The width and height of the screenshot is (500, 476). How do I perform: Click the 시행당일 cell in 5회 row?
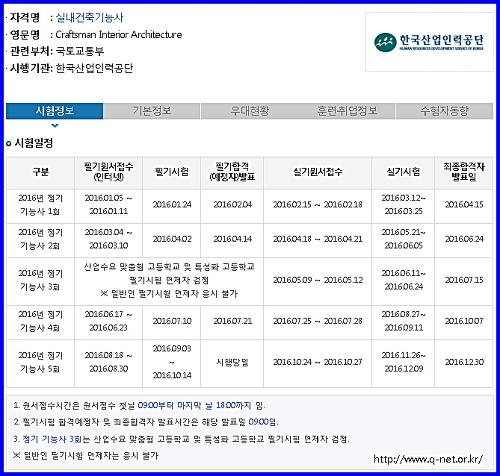tap(232, 362)
